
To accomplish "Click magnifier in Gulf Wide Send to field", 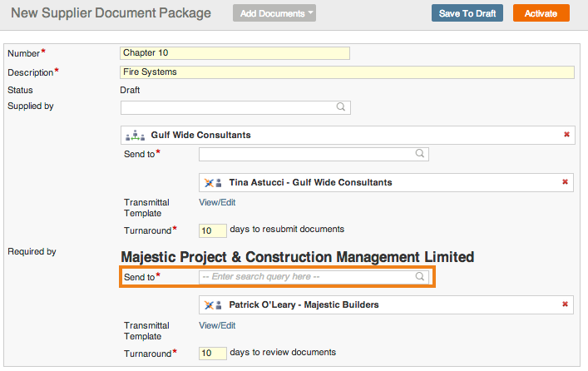I will point(420,153).
